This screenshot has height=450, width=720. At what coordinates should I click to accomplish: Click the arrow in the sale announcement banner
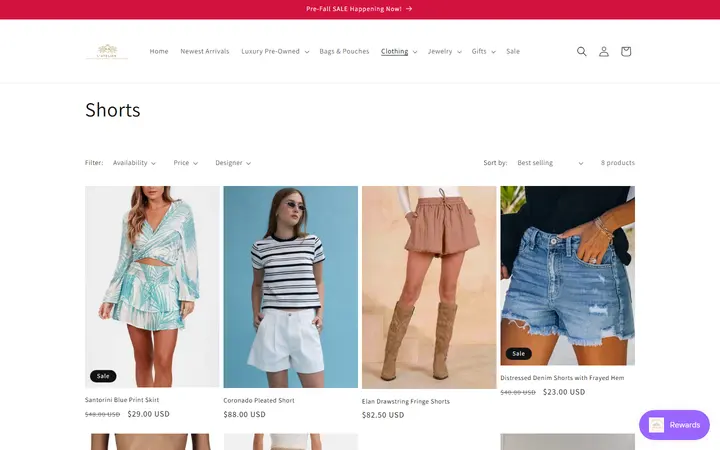click(409, 9)
